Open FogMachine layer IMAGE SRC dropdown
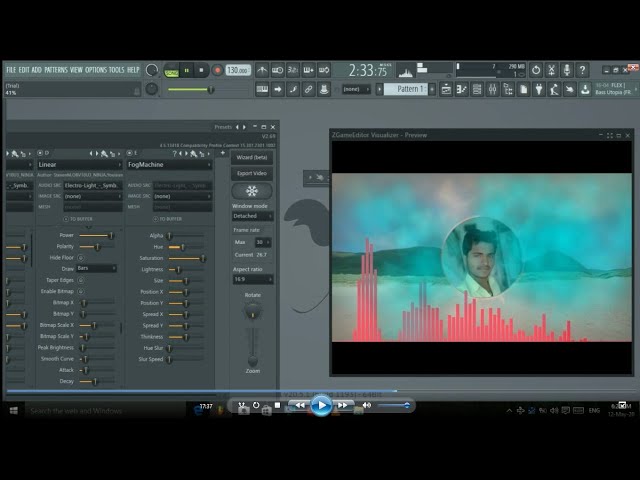640x480 pixels. tap(182, 196)
